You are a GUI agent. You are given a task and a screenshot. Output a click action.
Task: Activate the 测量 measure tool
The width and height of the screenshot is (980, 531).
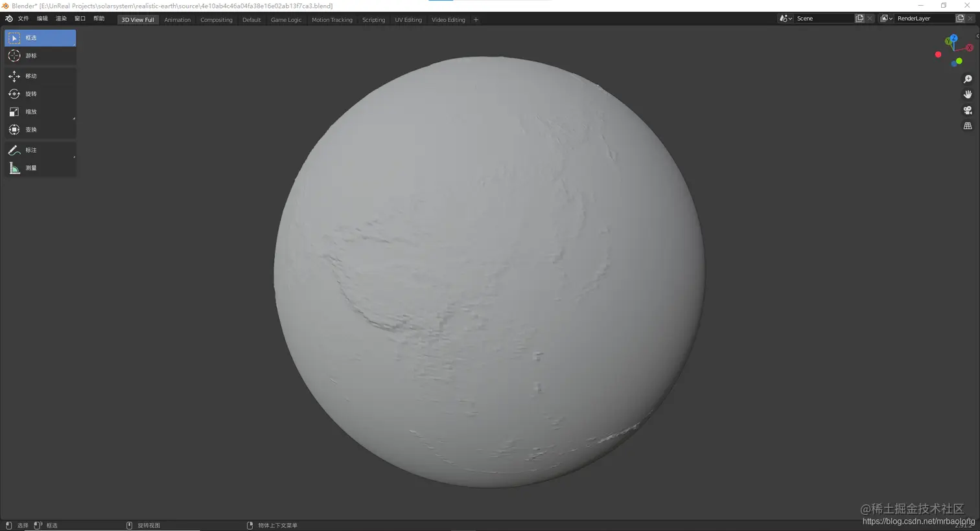click(40, 168)
